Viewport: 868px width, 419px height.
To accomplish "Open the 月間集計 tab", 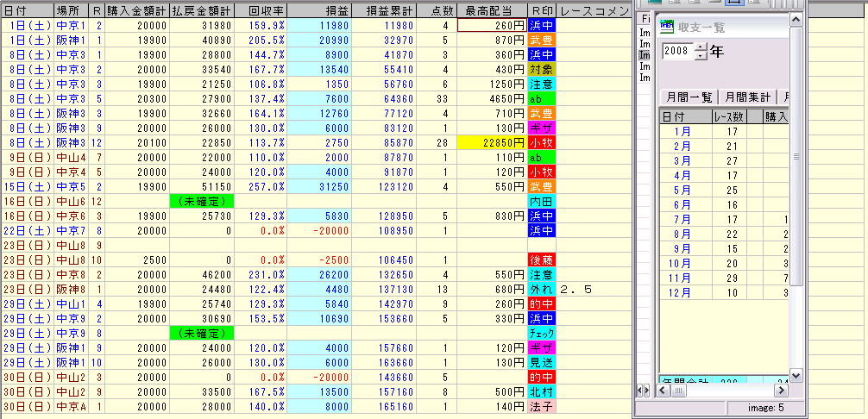I will pyautogui.click(x=747, y=97).
